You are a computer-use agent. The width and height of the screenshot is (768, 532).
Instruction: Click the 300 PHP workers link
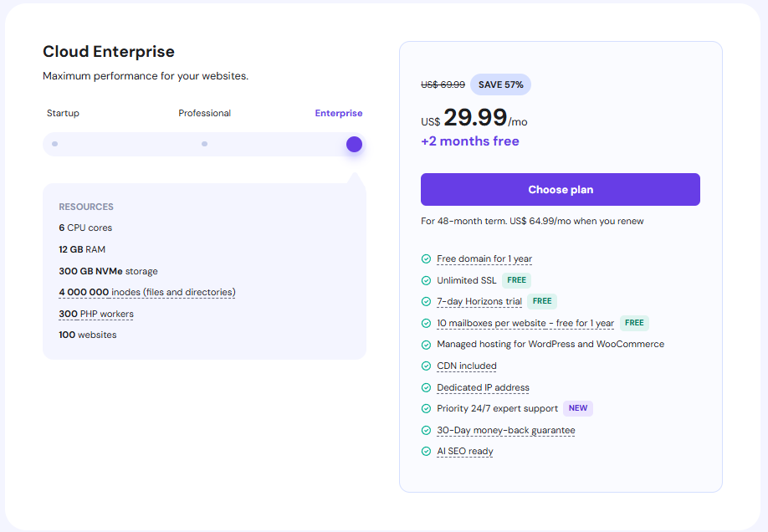(x=96, y=315)
